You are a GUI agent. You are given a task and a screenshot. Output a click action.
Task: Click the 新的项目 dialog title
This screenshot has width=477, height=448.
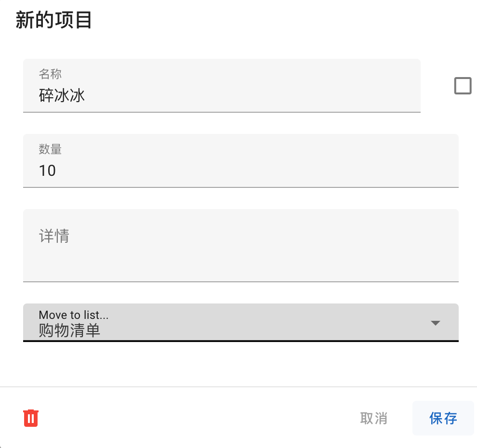[54, 20]
